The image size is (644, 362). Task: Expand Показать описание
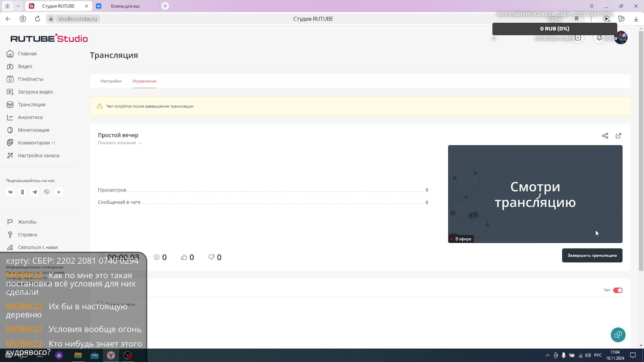120,143
